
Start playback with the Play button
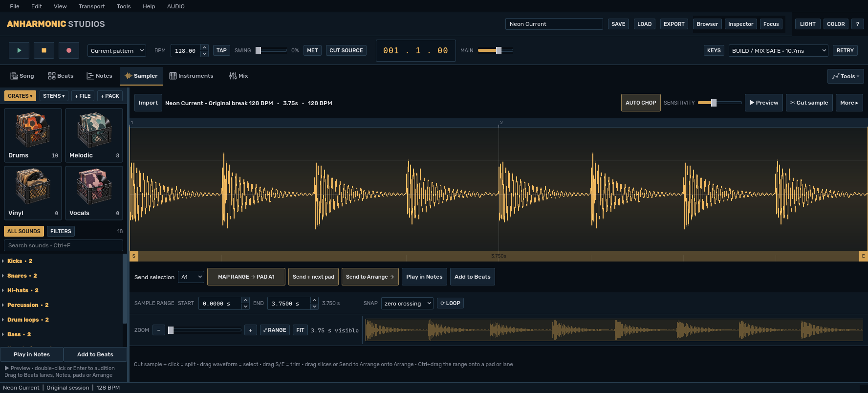click(x=19, y=50)
